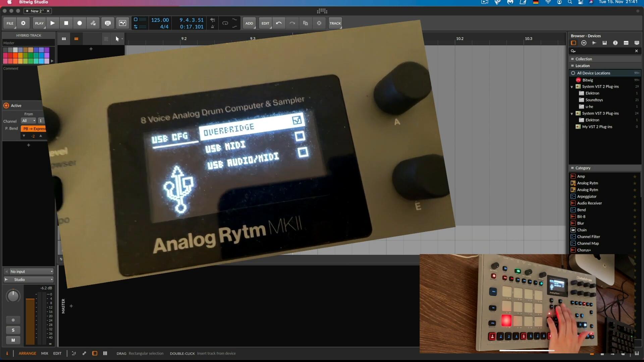Screen dimensions: 644x362
Task: Click the browser search magnifier icon
Action: [x=573, y=51]
